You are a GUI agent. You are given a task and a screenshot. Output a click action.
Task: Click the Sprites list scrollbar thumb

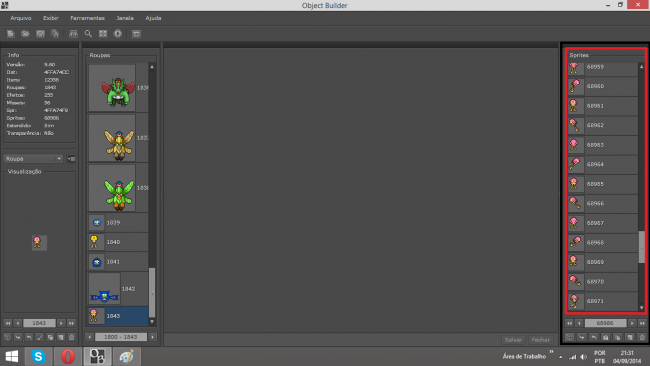(x=642, y=247)
